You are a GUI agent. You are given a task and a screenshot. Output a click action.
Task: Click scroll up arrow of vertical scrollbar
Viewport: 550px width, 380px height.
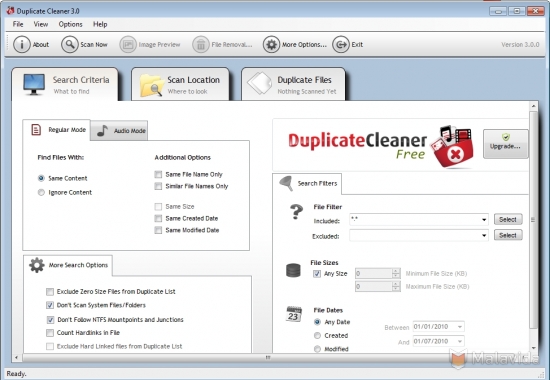(x=534, y=106)
